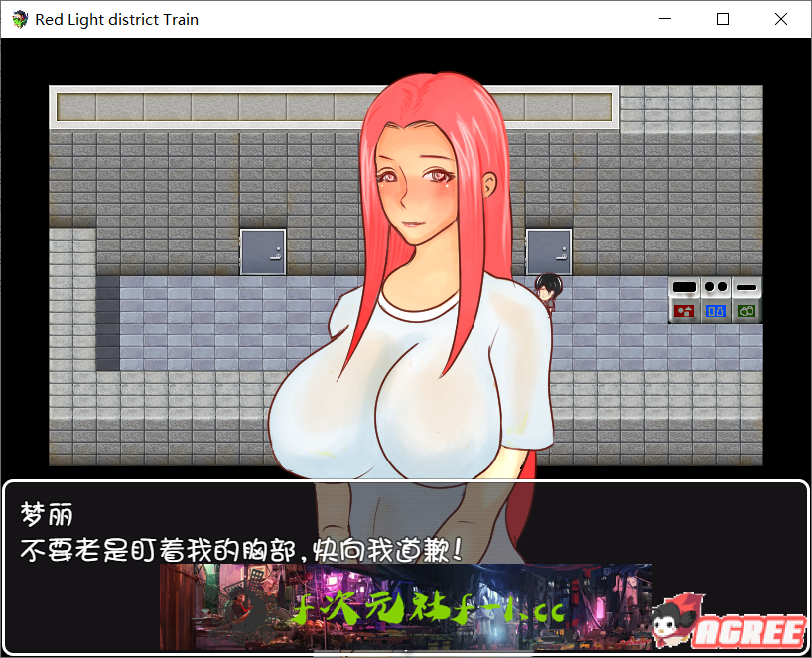The height and width of the screenshot is (658, 812).
Task: Click the long white ceiling panel on the wall
Action: pyautogui.click(x=199, y=107)
